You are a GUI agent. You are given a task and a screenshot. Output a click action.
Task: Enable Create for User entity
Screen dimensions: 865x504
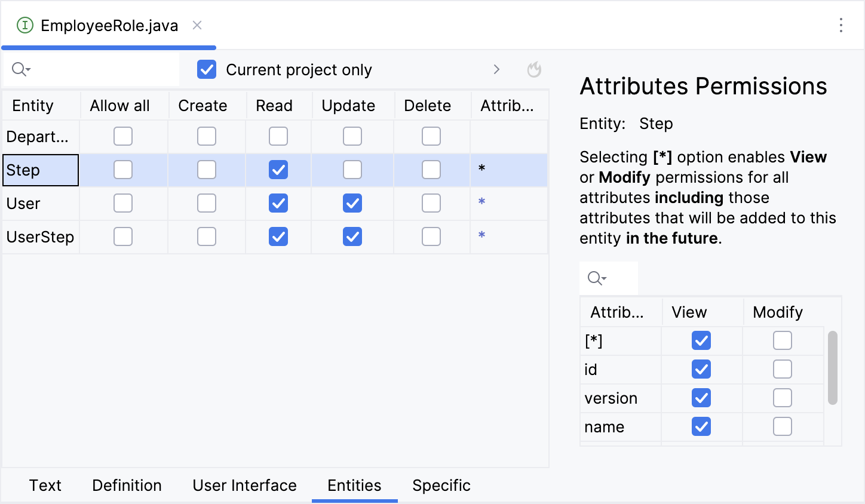207,203
